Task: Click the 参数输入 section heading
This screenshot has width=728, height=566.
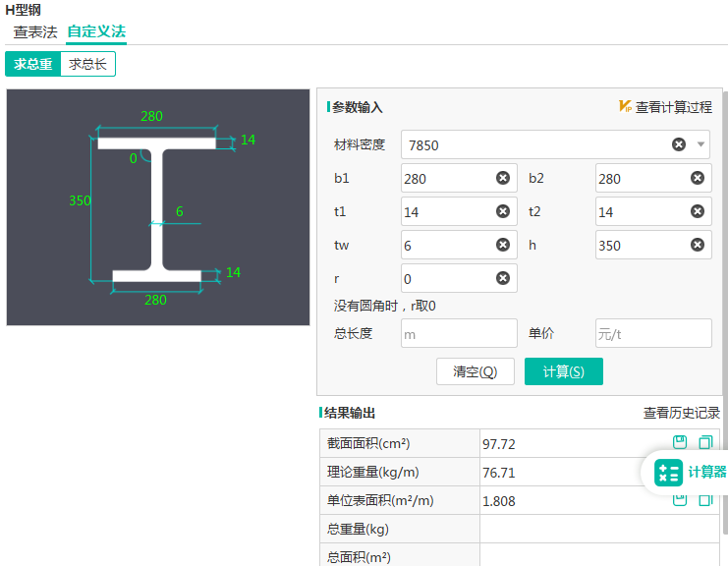Action: (357, 107)
